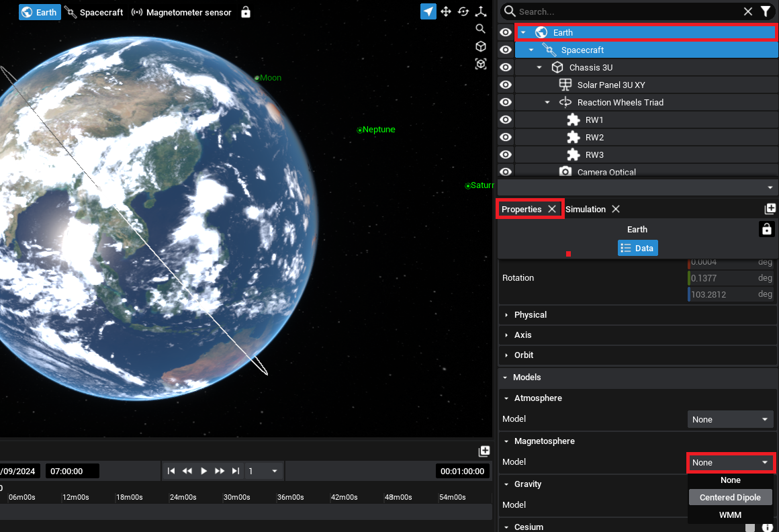
Task: Open the Atmosphere Model dropdown
Action: coord(730,419)
